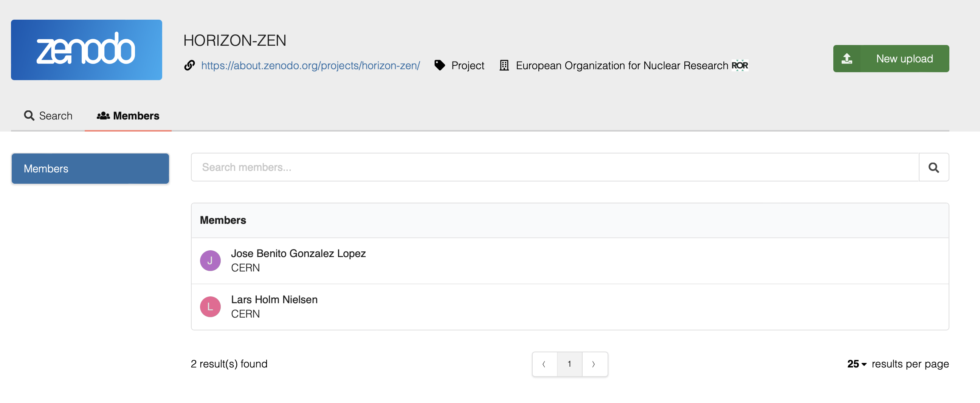Click the pink L avatar
Image resolution: width=980 pixels, height=403 pixels.
click(x=210, y=307)
